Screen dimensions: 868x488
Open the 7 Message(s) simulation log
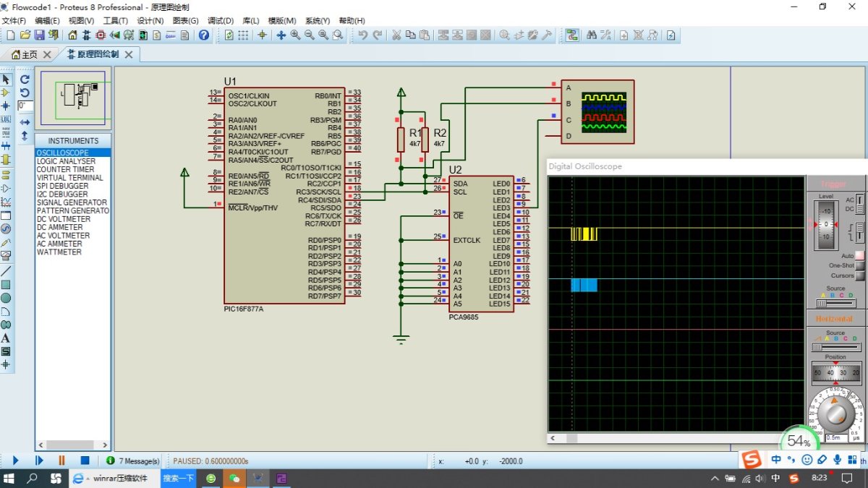pyautogui.click(x=133, y=461)
